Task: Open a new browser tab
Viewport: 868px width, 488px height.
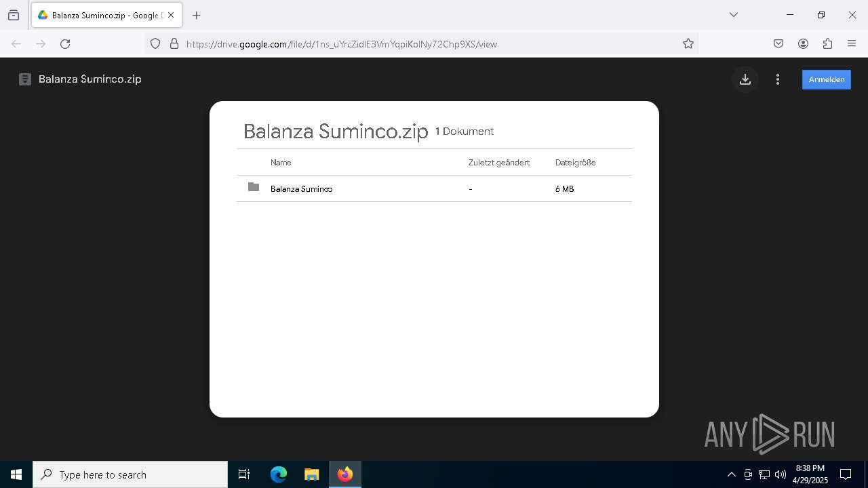Action: (197, 15)
